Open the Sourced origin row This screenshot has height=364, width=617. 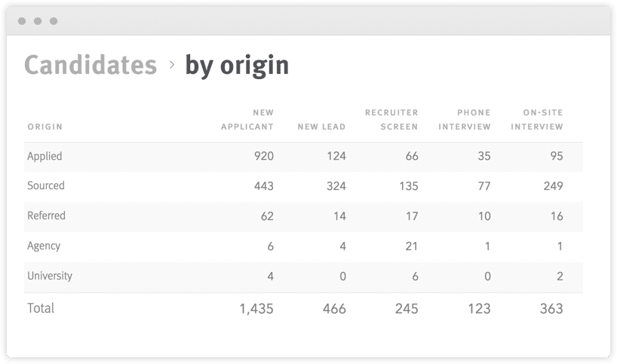303,186
